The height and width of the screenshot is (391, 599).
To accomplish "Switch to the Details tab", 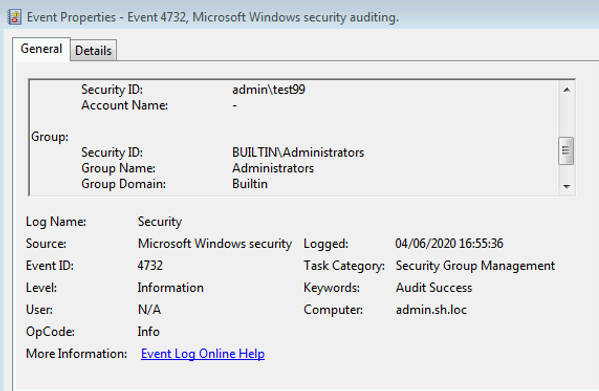I will [x=93, y=50].
